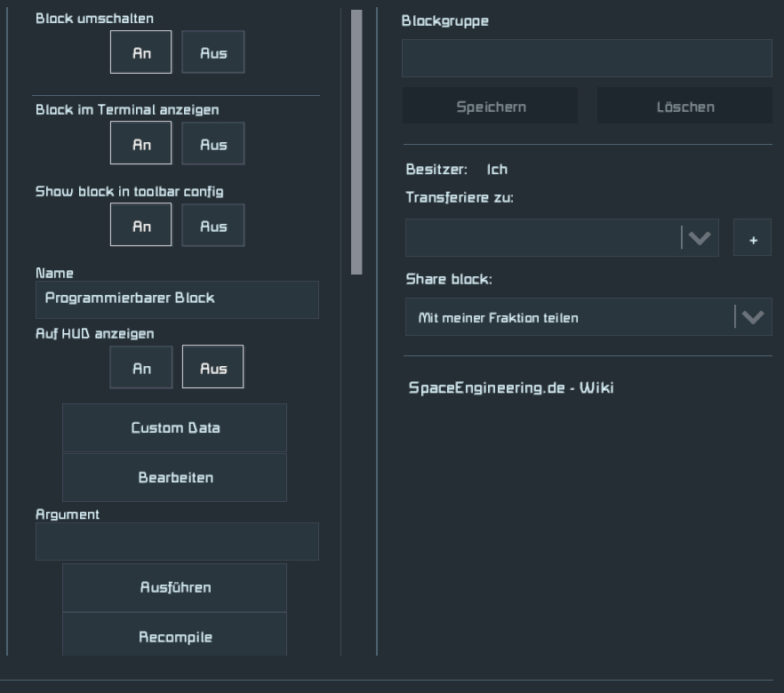Enable the block with An under Block umschalten
Image resolution: width=784 pixels, height=693 pixels.
point(140,52)
